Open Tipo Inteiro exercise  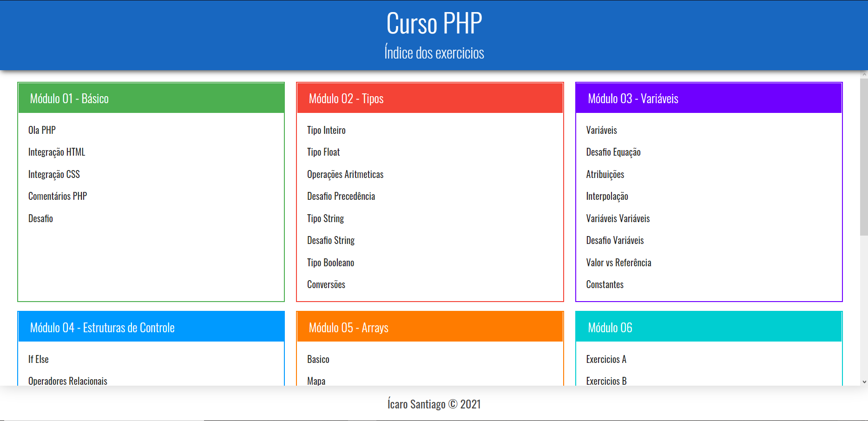click(326, 130)
